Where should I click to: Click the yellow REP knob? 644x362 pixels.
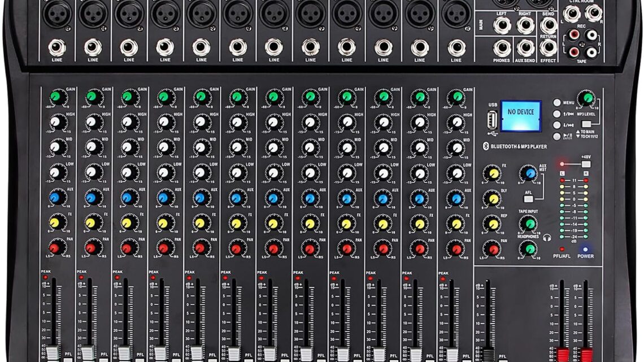493,224
